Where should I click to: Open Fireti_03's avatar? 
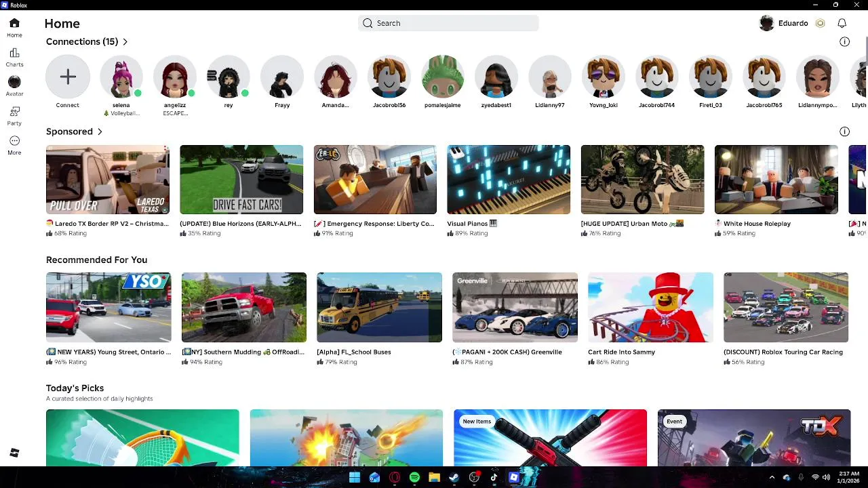711,77
